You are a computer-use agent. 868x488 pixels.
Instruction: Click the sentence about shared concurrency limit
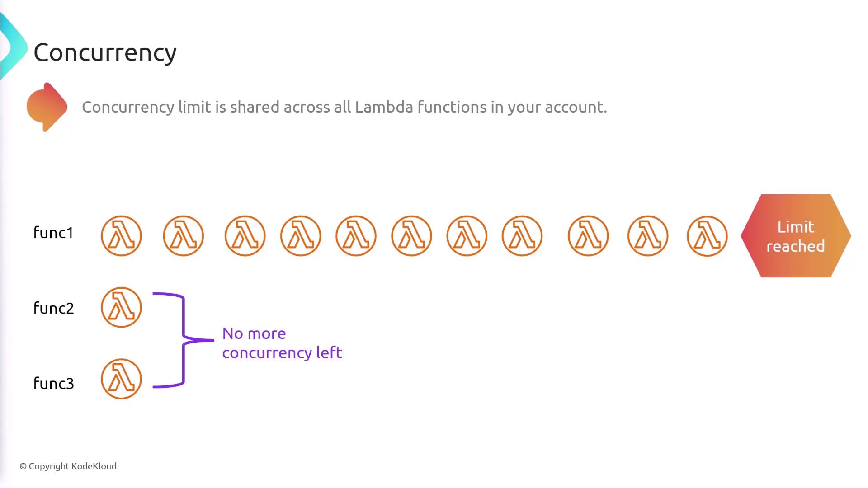(344, 107)
